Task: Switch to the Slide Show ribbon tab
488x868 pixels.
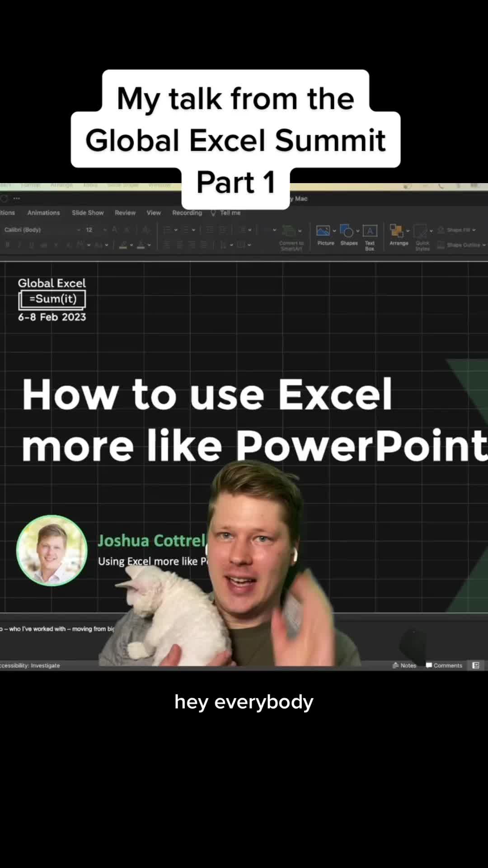Action: (88, 212)
